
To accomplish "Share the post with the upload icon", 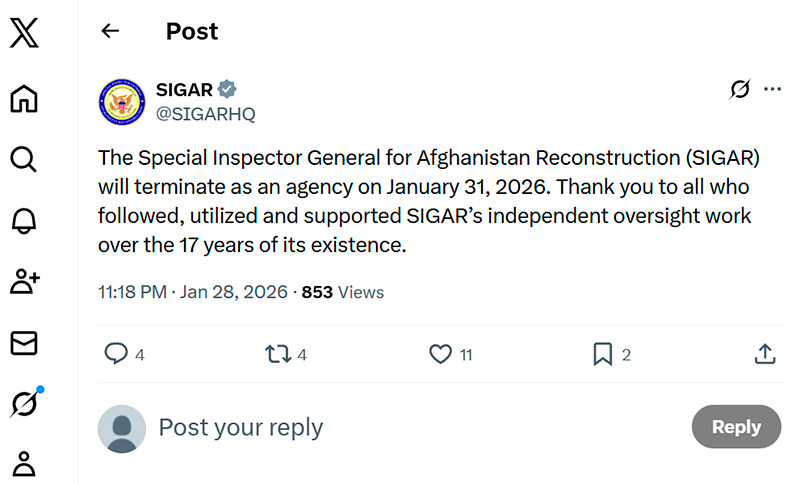I will click(765, 354).
